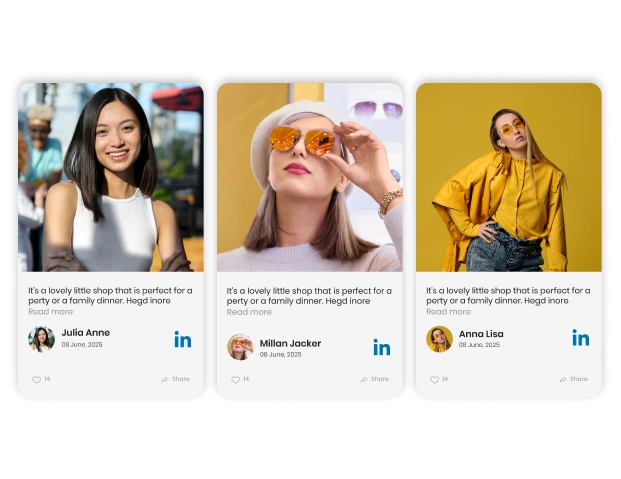621x479 pixels.
Task: Expand Read more on Millan Jacker's card
Action: click(x=249, y=312)
